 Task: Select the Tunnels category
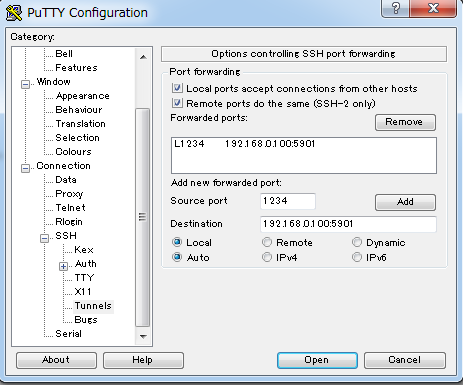[x=93, y=306]
